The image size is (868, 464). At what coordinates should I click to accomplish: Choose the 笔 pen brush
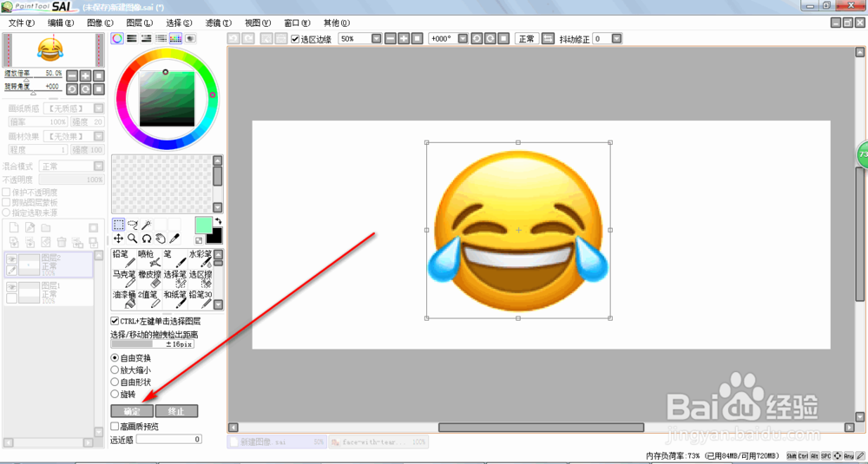coord(175,258)
